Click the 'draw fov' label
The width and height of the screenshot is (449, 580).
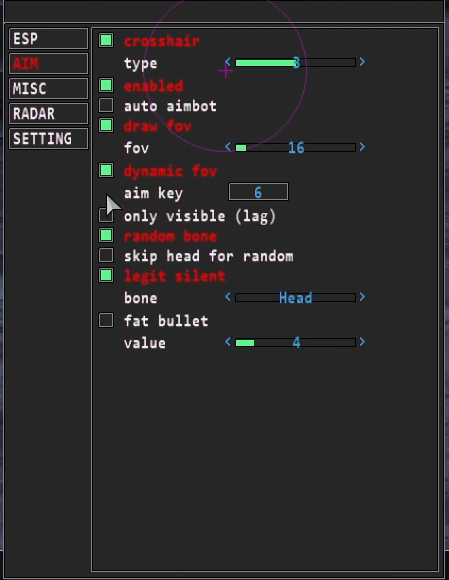pos(158,126)
